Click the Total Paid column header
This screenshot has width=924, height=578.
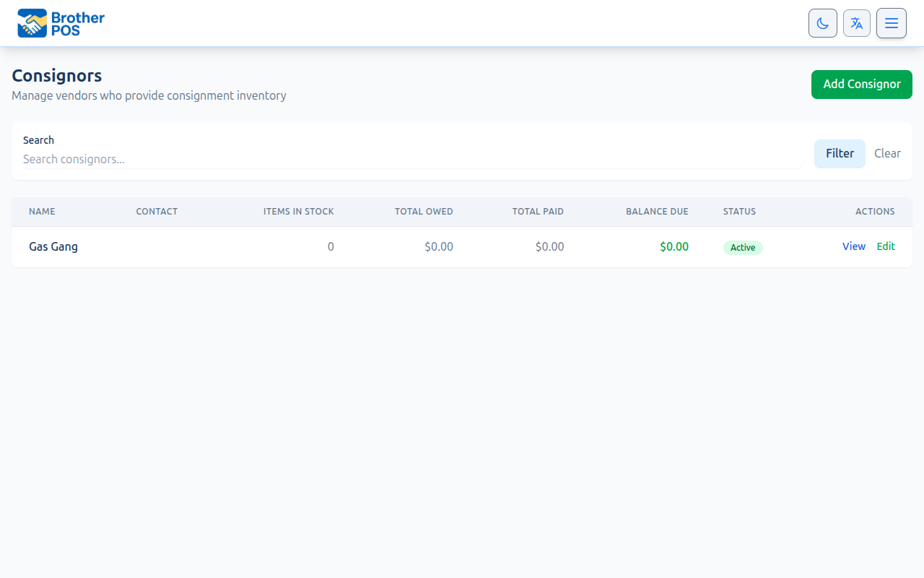(x=538, y=212)
